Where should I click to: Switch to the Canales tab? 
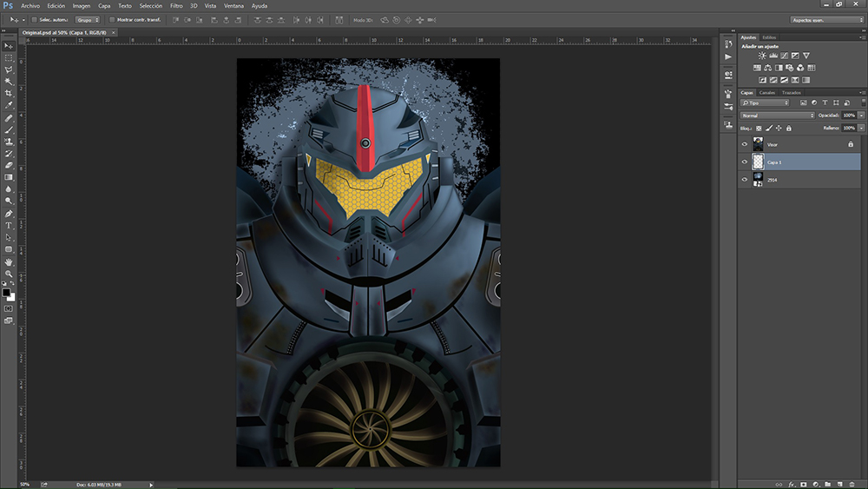coord(766,92)
